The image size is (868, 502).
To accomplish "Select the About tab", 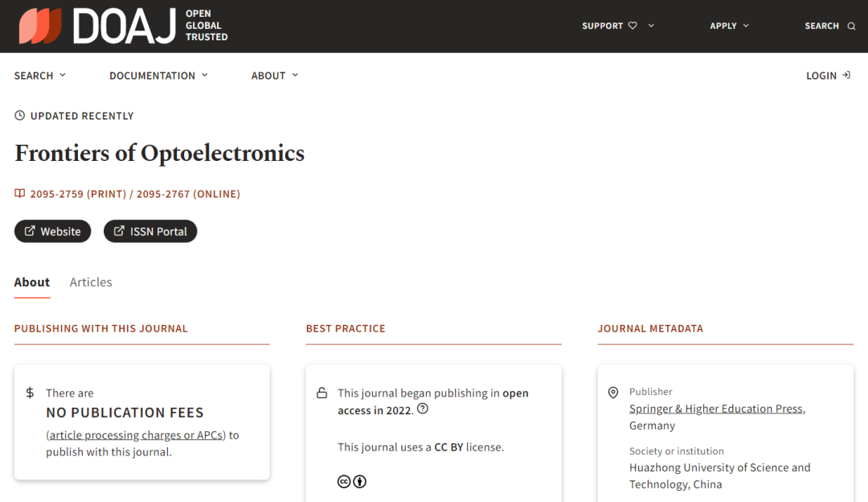I will pos(32,282).
